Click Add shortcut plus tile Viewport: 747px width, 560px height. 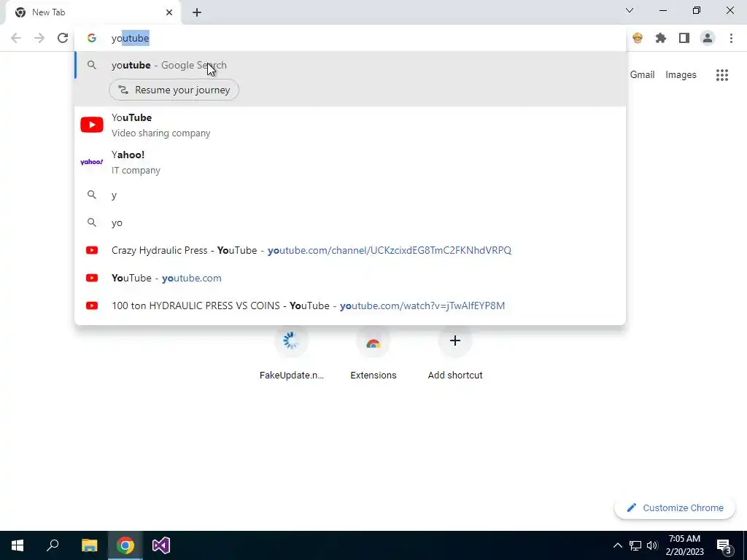click(455, 354)
